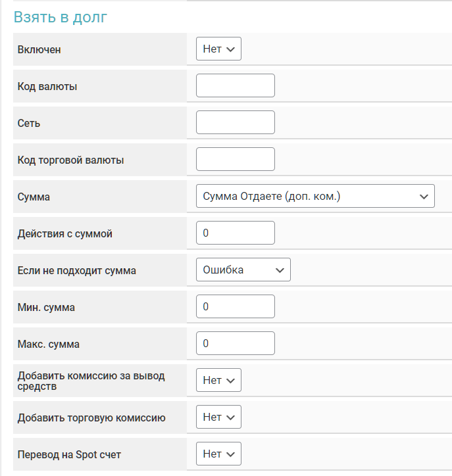Image resolution: width=452 pixels, height=476 pixels.
Task: Click the "Если не подходит сумма" label
Action: [x=77, y=270]
